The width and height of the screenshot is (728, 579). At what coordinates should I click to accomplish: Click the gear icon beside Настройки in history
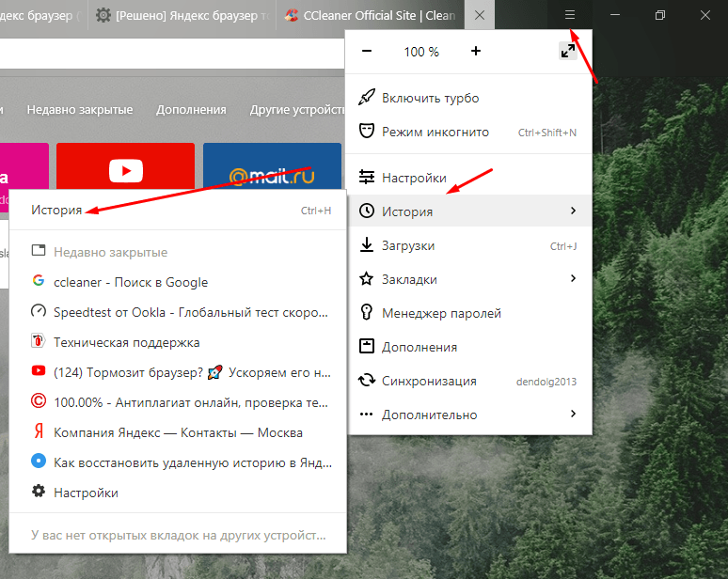pyautogui.click(x=39, y=491)
